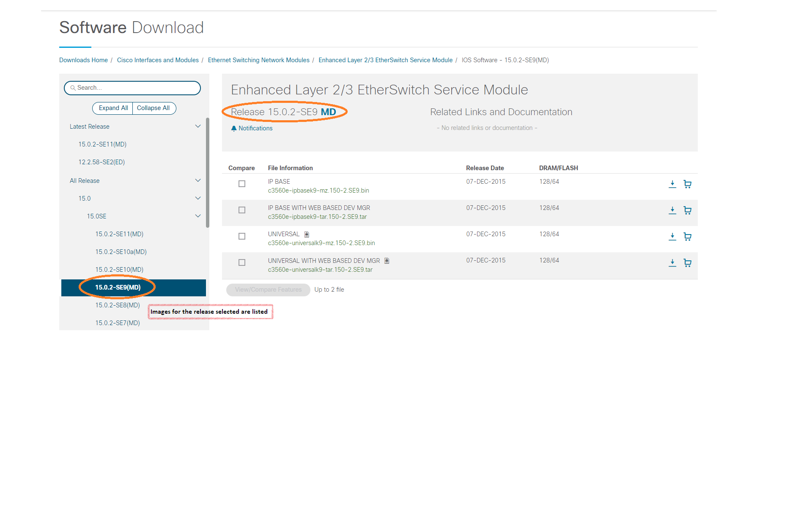Go to Downloads Home breadcrumb
812x508 pixels.
[x=83, y=60]
